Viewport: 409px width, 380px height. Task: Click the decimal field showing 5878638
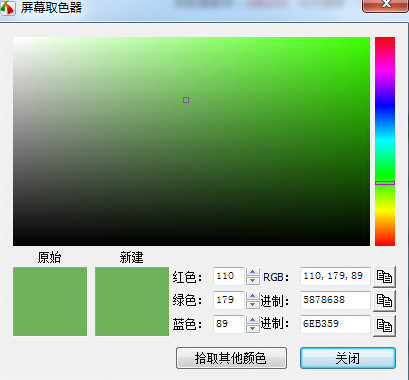[x=335, y=300]
